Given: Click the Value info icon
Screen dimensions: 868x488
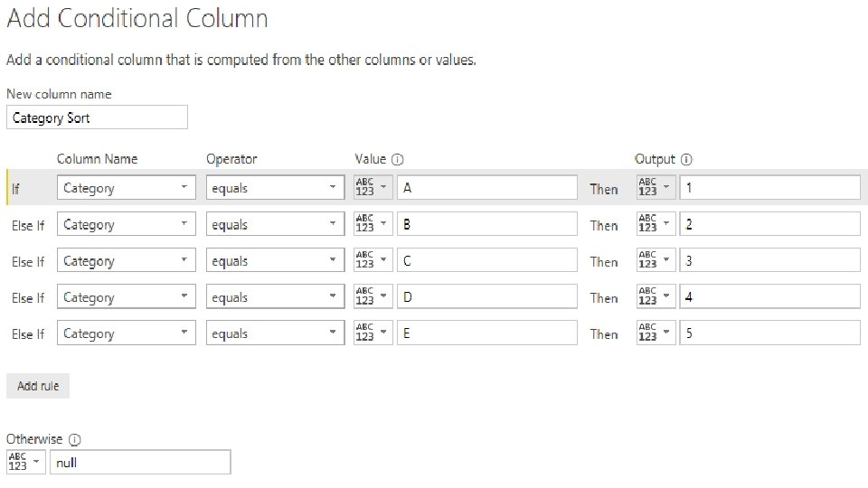Looking at the screenshot, I should pyautogui.click(x=398, y=159).
